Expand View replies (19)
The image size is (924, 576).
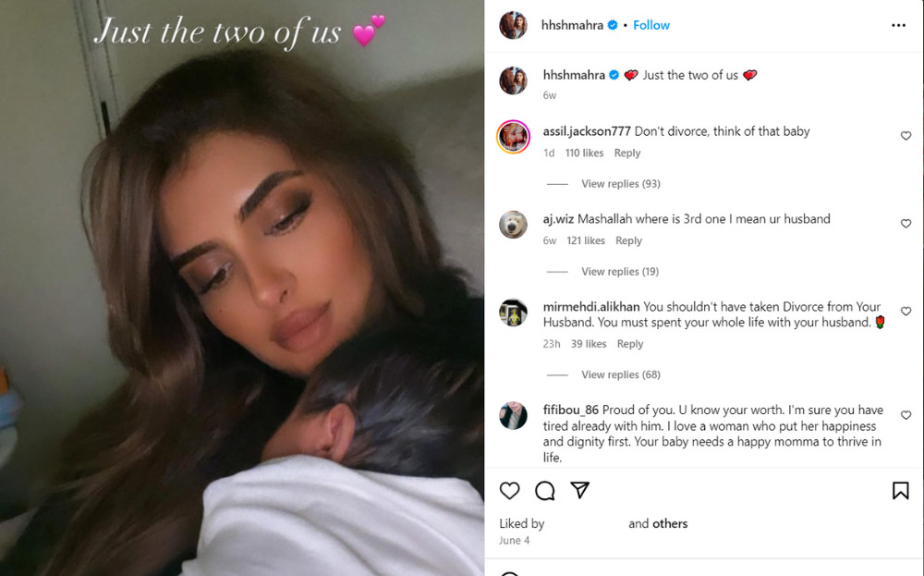[620, 272]
